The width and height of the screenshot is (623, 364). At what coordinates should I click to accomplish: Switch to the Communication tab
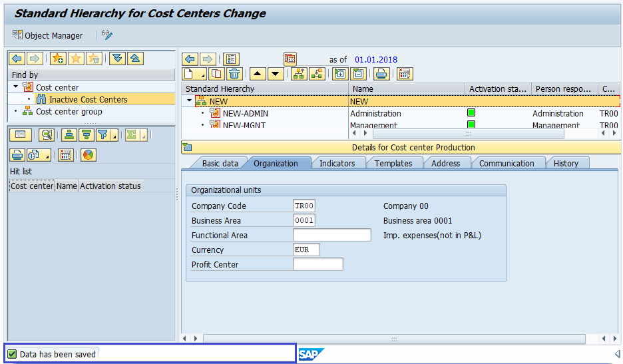coord(506,163)
